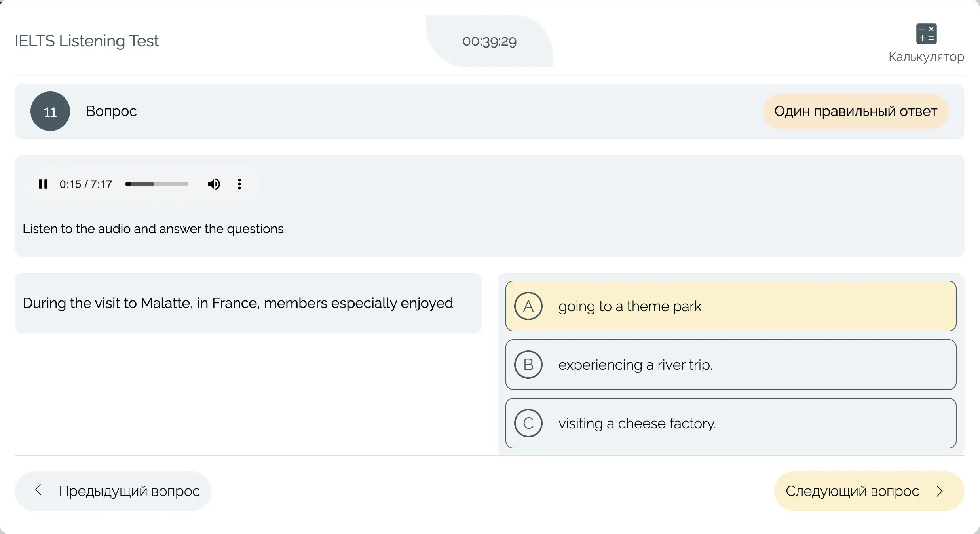980x534 pixels.
Task: Choose "going to a theme park" option
Action: (631, 306)
